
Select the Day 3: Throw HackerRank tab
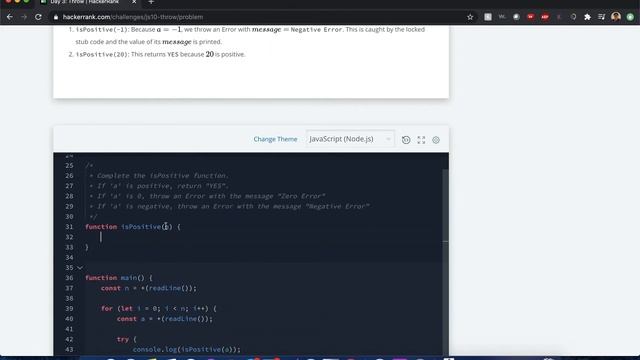[x=84, y=2]
